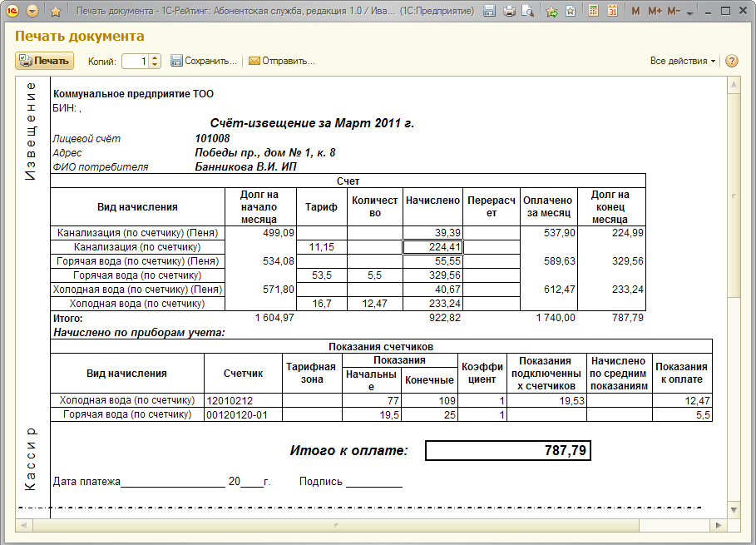Open the orange main menu dropdown
This screenshot has height=545, width=756.
pyautogui.click(x=32, y=11)
